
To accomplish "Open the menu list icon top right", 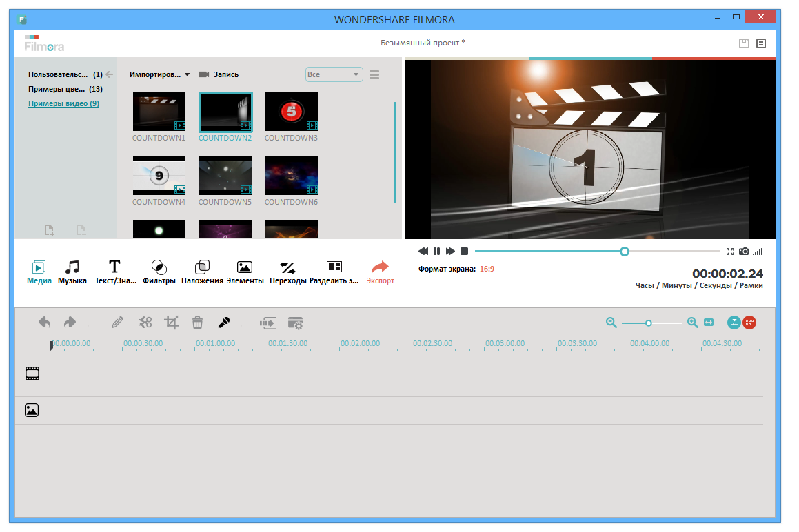I will point(761,43).
